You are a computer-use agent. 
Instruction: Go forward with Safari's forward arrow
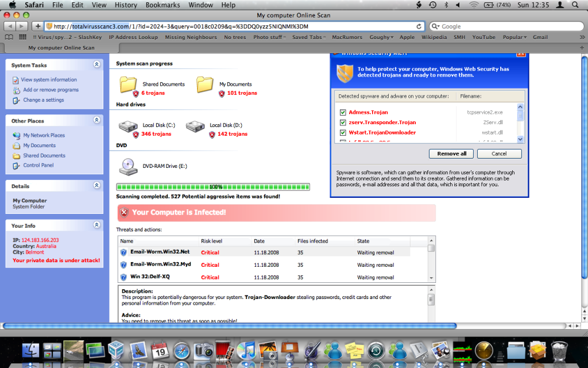tap(22, 26)
